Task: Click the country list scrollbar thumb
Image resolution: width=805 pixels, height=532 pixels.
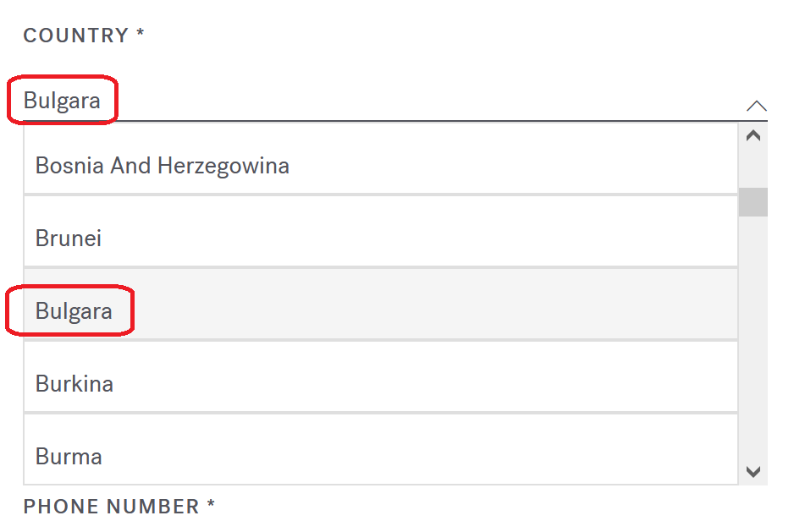Action: pyautogui.click(x=753, y=202)
